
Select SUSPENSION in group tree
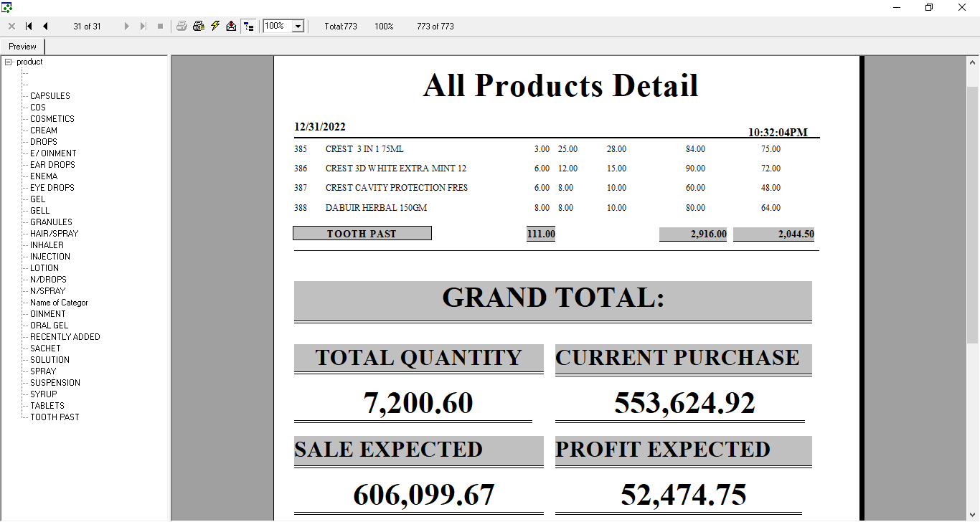(55, 383)
